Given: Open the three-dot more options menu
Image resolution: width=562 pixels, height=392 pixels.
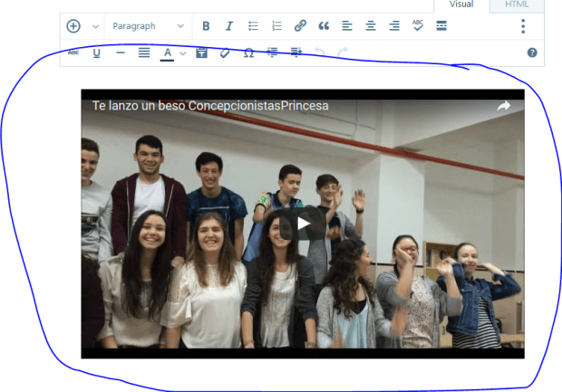Looking at the screenshot, I should click(523, 26).
